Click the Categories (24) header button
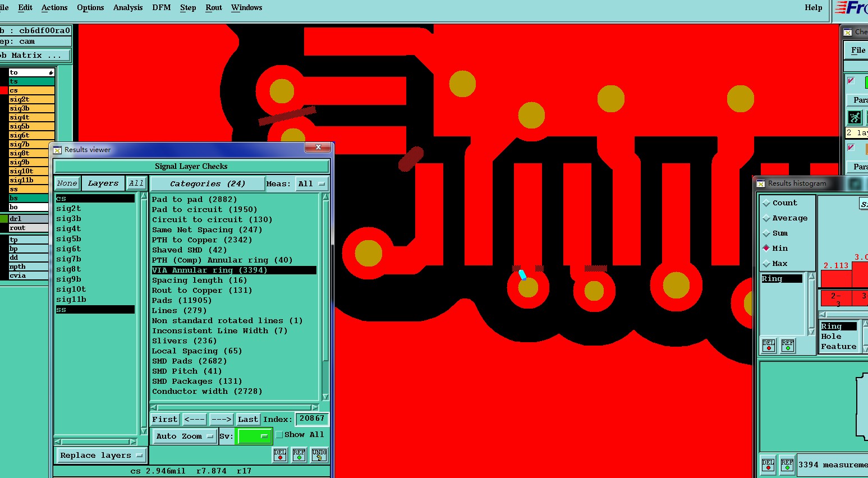This screenshot has height=478, width=868. coord(208,183)
